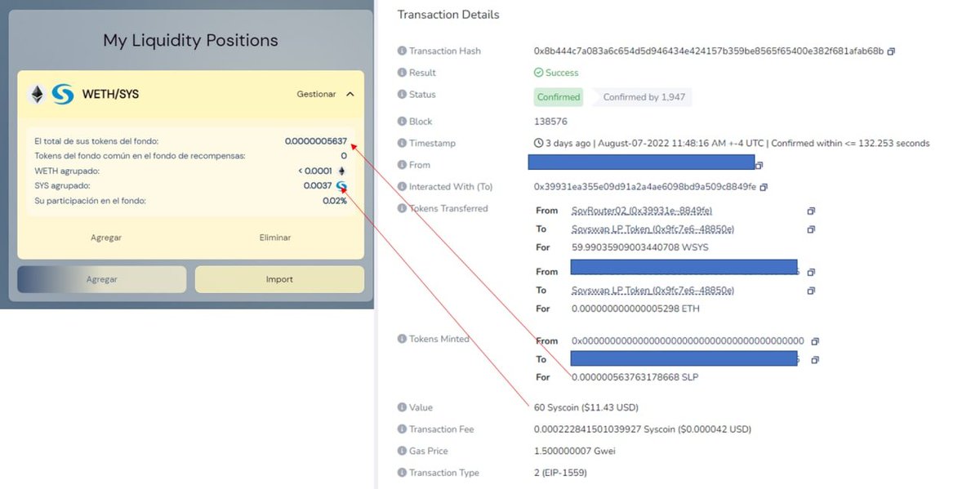Click info icon beside Tokens Transferred
Image resolution: width=980 pixels, height=489 pixels.
402,208
